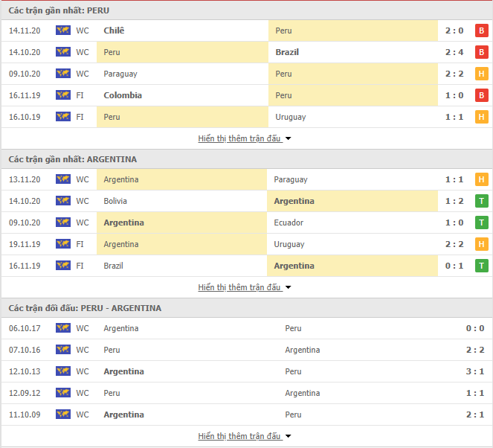Open Colombia team link on 16.11.19 row
This screenshot has width=493, height=448.
click(123, 95)
